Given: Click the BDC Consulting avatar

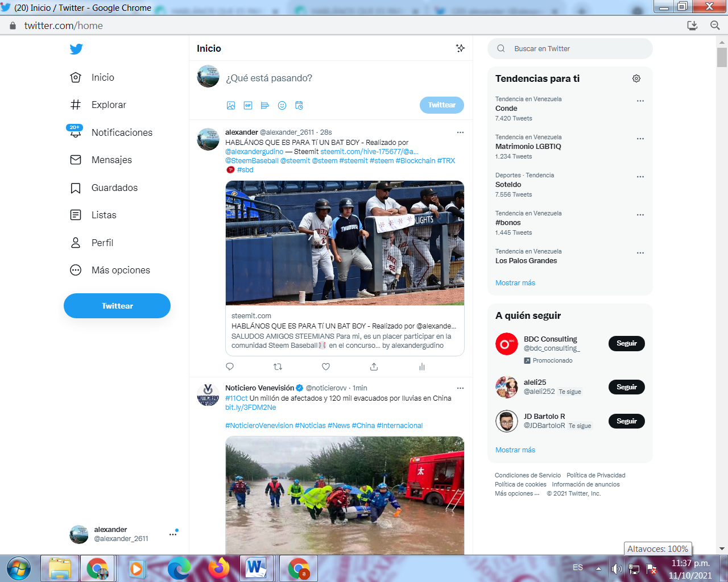Looking at the screenshot, I should click(507, 344).
